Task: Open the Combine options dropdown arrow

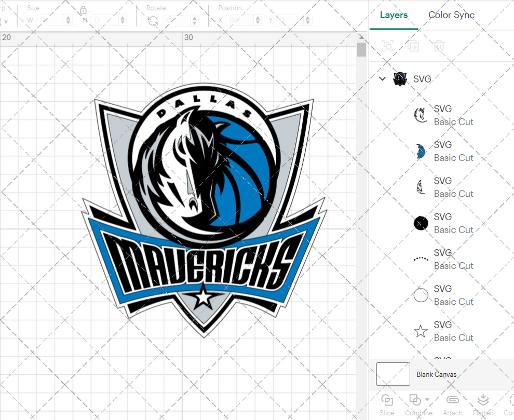Action: pyautogui.click(x=427, y=400)
